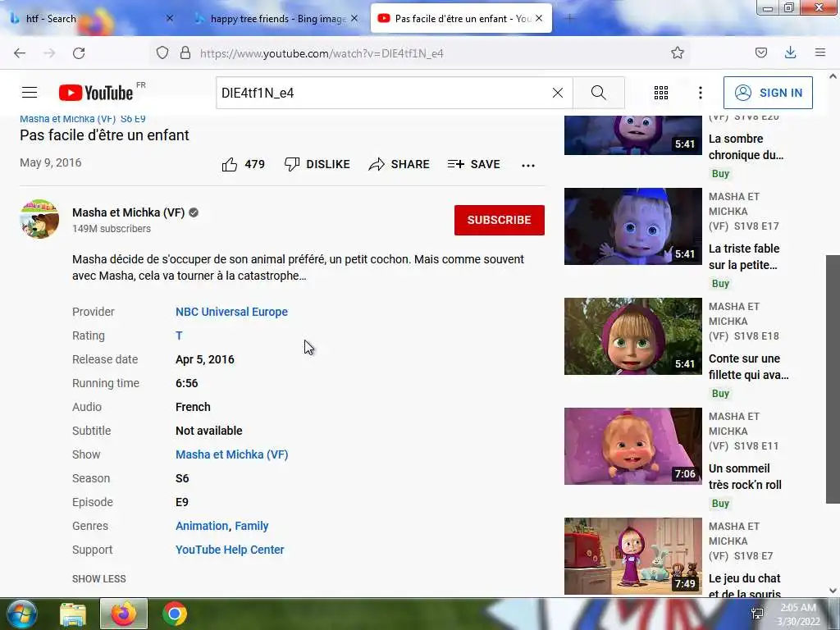Click the scrollbar down arrow
The image size is (840, 630).
click(x=833, y=591)
